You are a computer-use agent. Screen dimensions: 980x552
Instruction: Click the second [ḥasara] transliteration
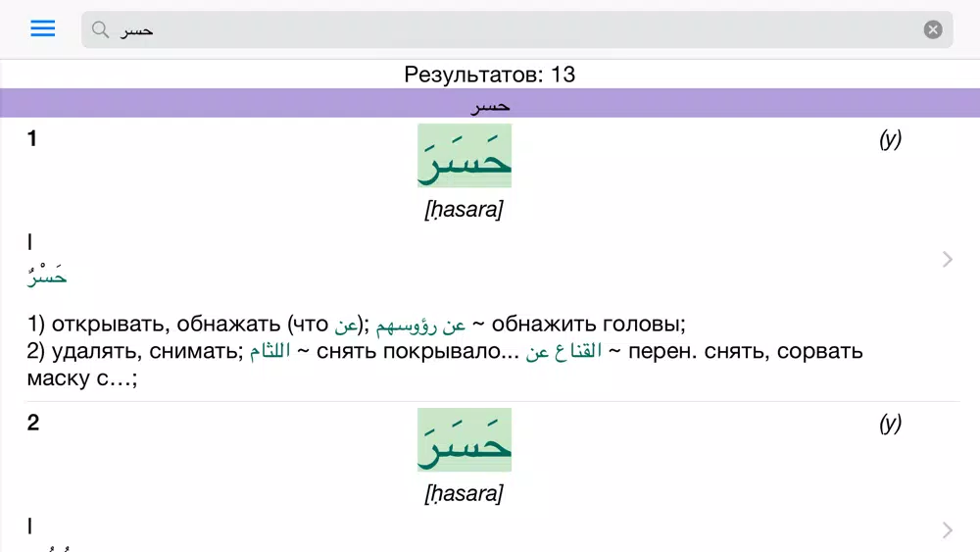464,494
